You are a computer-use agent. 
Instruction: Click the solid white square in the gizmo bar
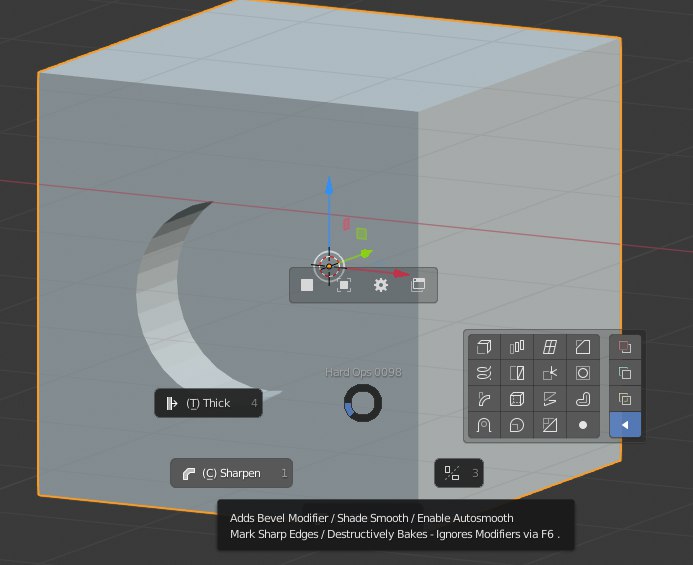click(307, 285)
